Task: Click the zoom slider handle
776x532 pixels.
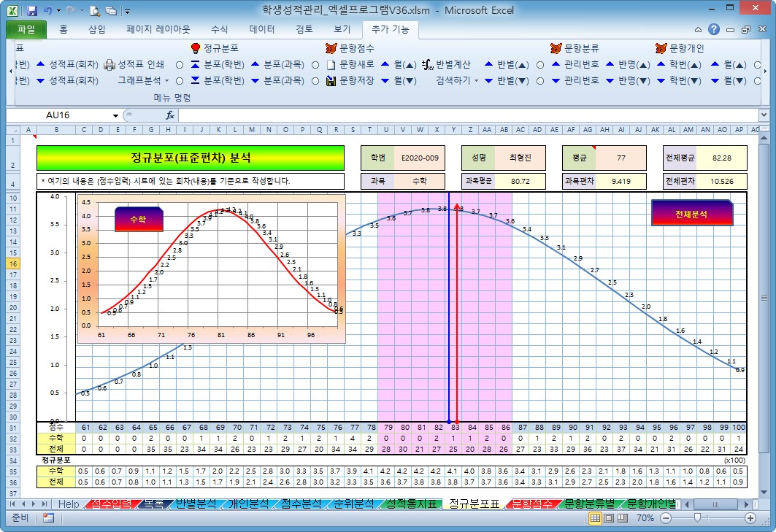Action: click(x=697, y=517)
